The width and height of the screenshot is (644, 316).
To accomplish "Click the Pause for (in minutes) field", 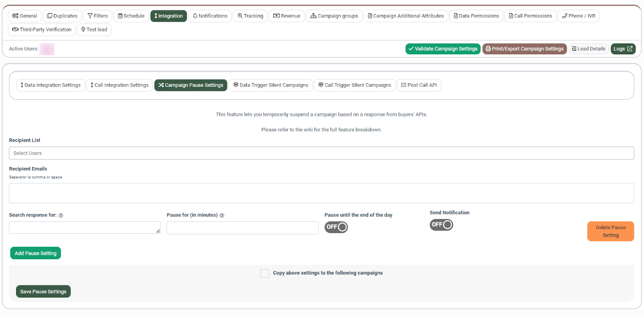I will [243, 228].
